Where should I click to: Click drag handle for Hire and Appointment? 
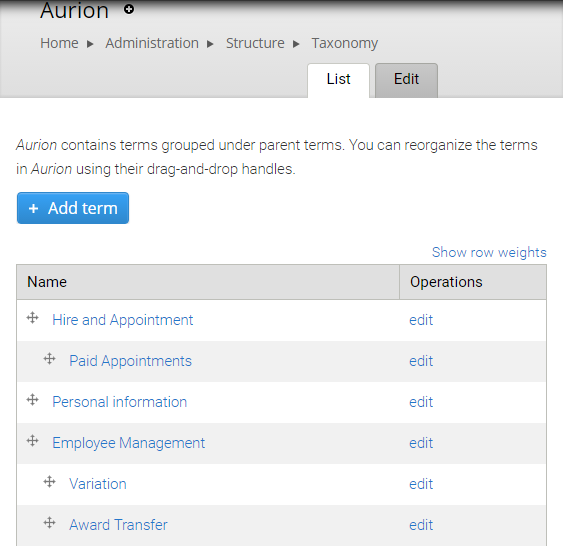pyautogui.click(x=33, y=318)
